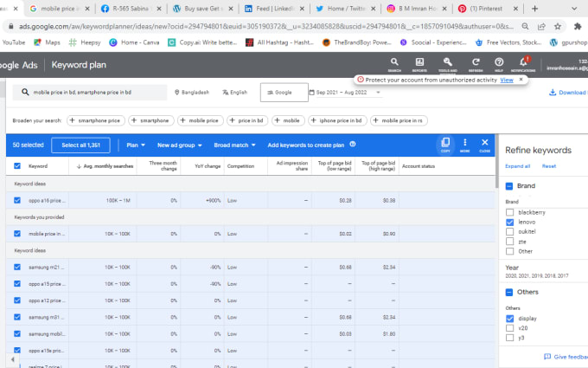Open the Plan dropdown
The image size is (588, 368).
tap(136, 145)
